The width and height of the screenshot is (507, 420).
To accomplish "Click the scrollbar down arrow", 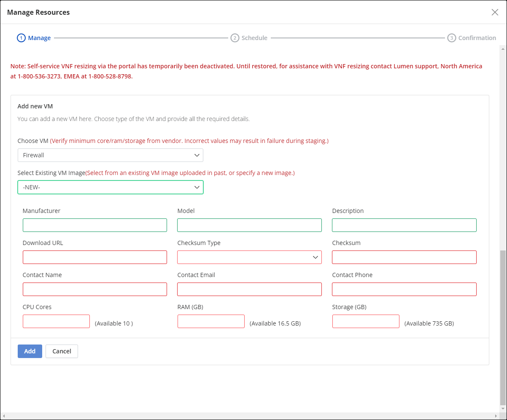I will (x=502, y=409).
